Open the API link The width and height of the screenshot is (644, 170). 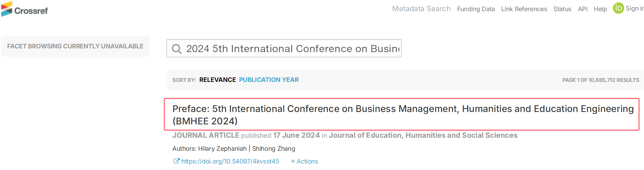(x=583, y=9)
